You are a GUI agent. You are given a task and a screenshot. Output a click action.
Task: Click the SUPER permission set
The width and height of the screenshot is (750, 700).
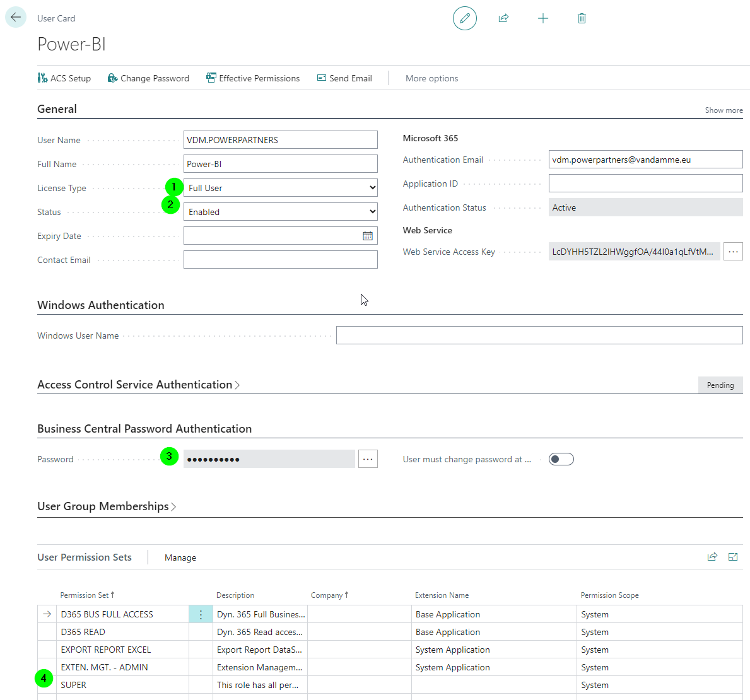(x=122, y=685)
